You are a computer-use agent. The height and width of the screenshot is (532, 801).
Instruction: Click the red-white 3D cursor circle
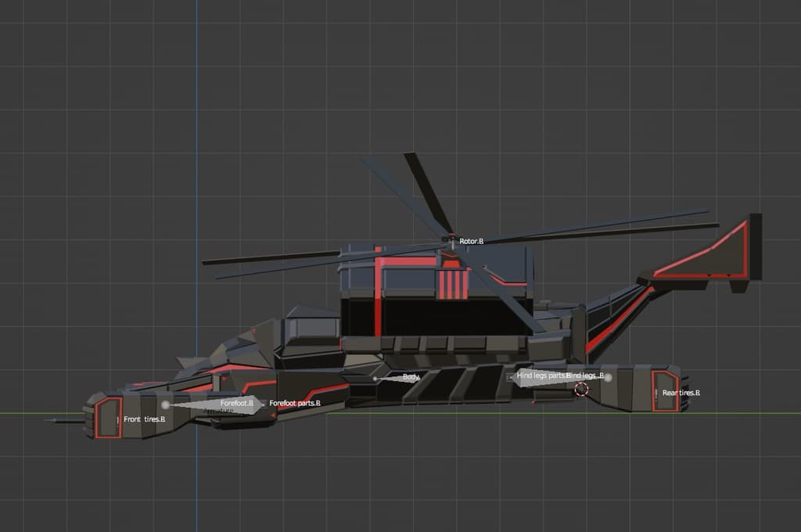pyautogui.click(x=581, y=389)
